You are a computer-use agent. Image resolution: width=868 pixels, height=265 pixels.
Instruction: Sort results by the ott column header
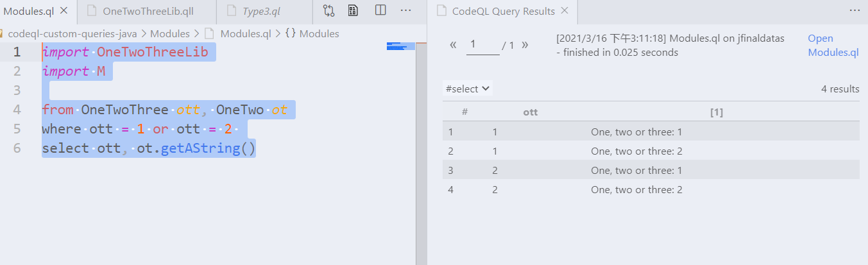pos(531,112)
